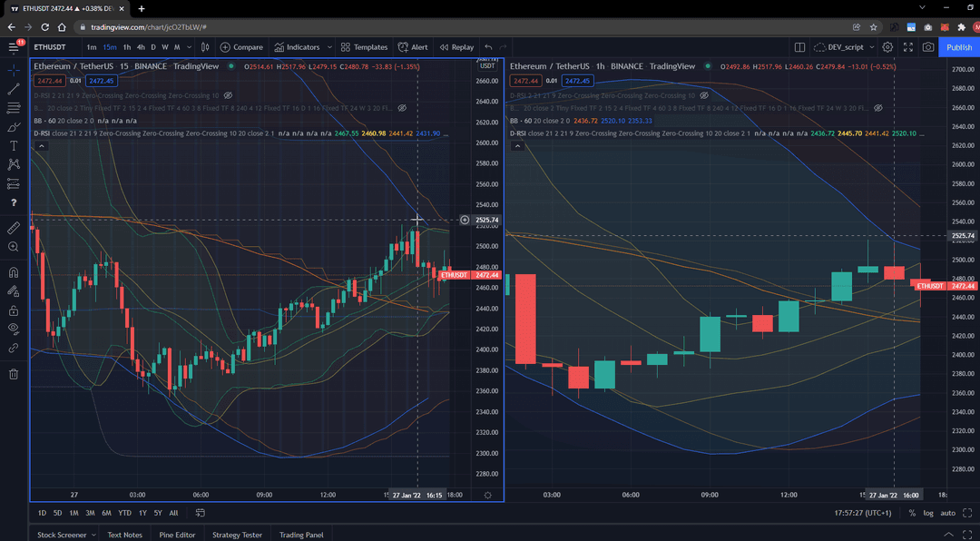Maximize the bottom panel
This screenshot has height=541, width=980.
click(x=967, y=534)
